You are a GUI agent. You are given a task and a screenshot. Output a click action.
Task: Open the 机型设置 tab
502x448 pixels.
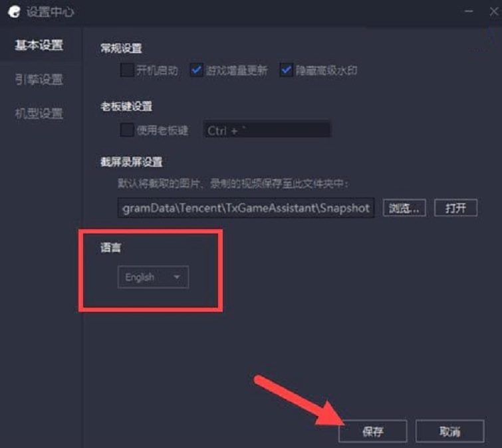tap(39, 113)
